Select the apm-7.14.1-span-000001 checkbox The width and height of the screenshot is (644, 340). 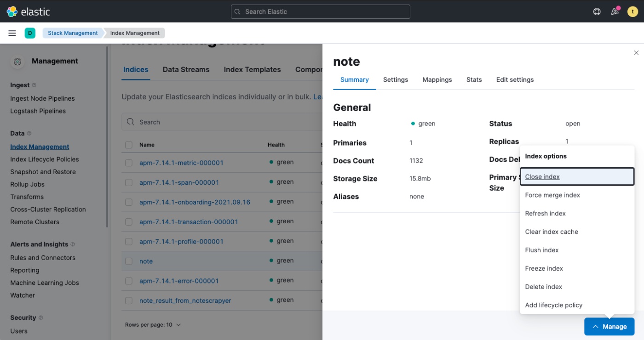coord(129,182)
